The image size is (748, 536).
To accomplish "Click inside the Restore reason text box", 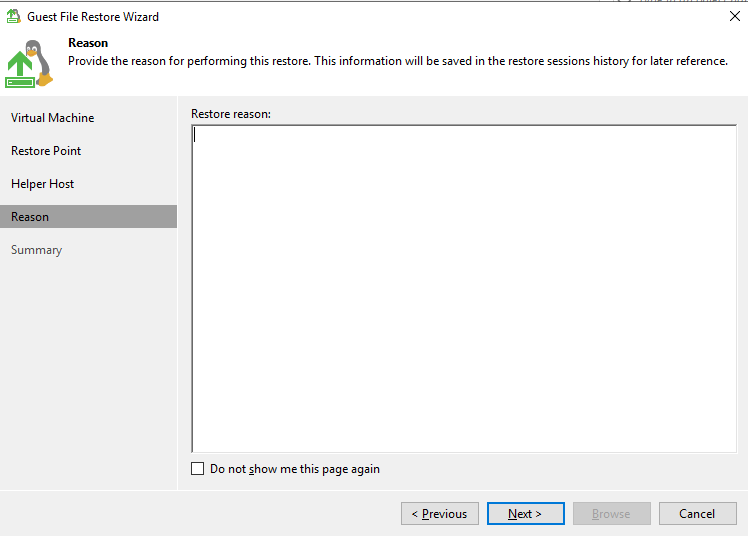I will [463, 288].
